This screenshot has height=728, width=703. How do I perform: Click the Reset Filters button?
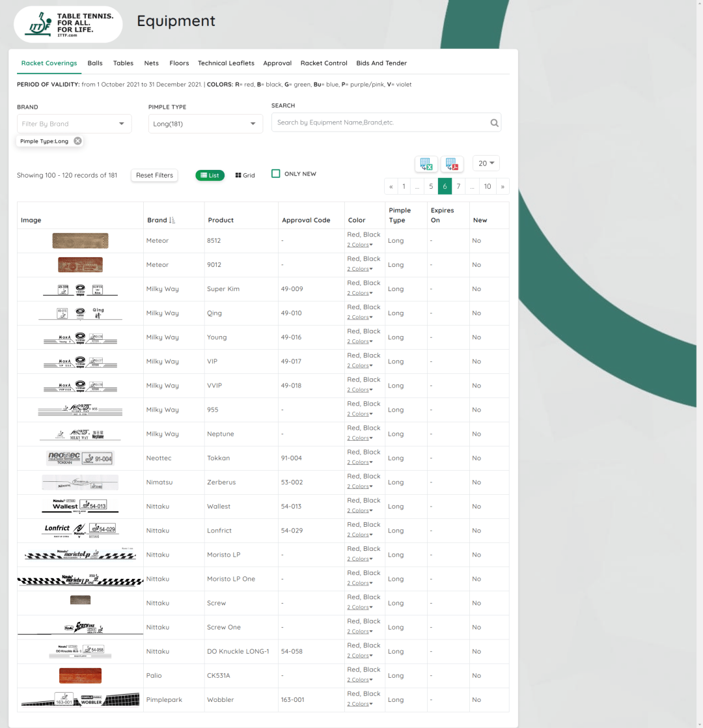tap(154, 175)
